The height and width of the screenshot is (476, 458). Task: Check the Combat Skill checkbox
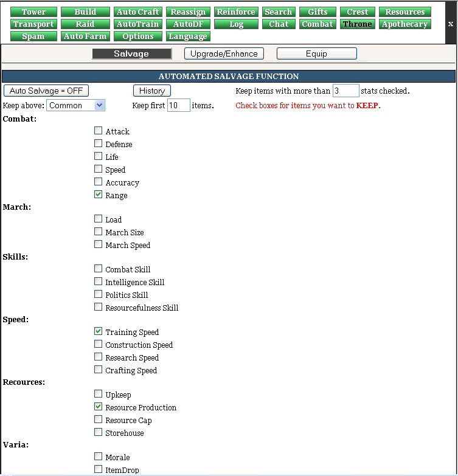[98, 268]
